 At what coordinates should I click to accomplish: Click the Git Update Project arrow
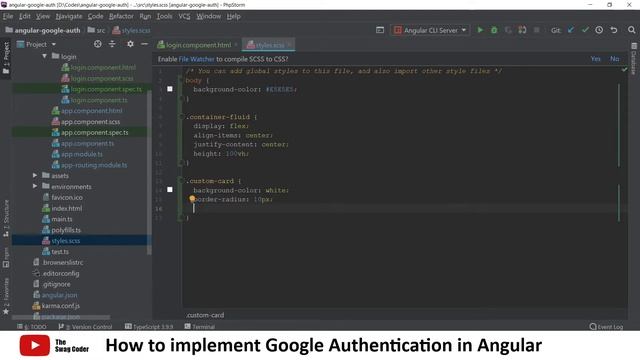pyautogui.click(x=571, y=30)
